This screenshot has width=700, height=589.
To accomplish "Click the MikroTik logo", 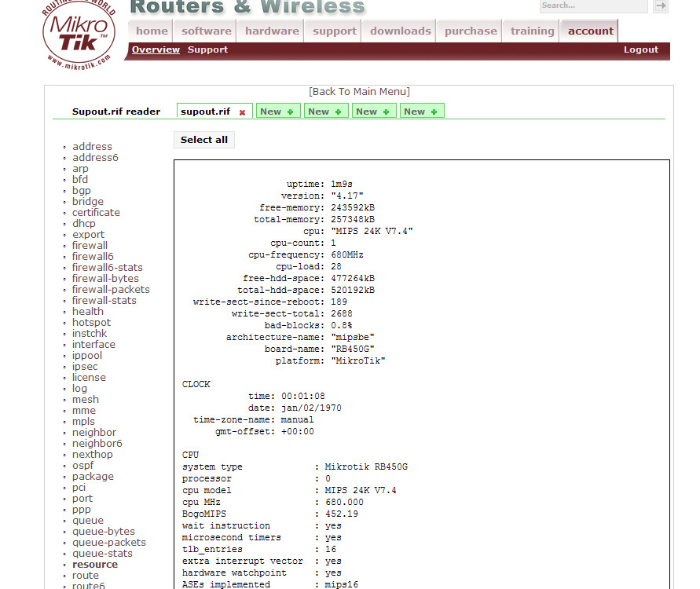I will (x=79, y=35).
